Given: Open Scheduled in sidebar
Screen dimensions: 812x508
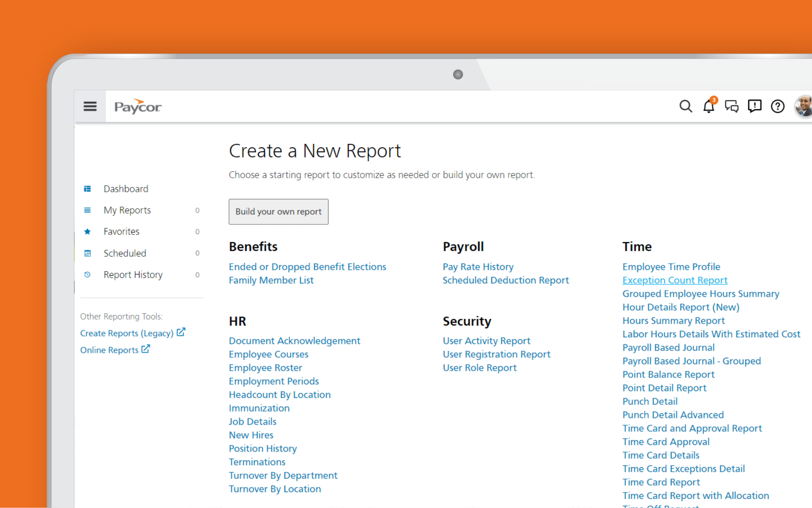Looking at the screenshot, I should point(125,253).
